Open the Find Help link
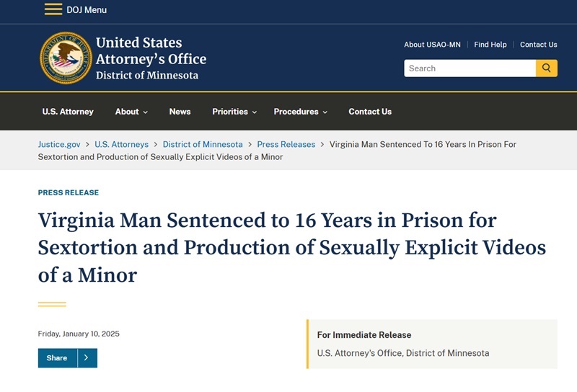This screenshot has height=392, width=577. (490, 45)
